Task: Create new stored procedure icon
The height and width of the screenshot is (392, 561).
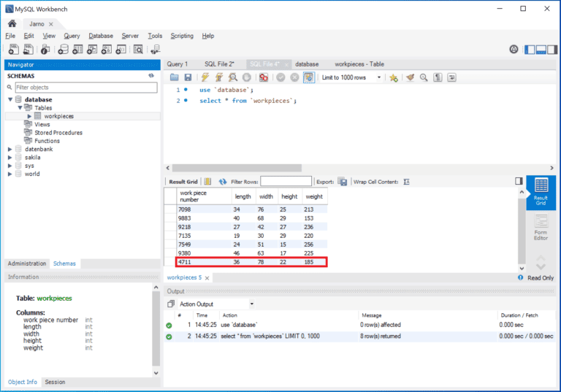Action: [x=106, y=49]
